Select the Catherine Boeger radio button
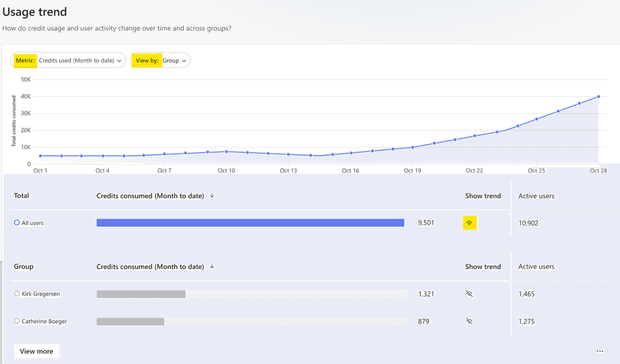The width and height of the screenshot is (620, 364). coord(17,321)
